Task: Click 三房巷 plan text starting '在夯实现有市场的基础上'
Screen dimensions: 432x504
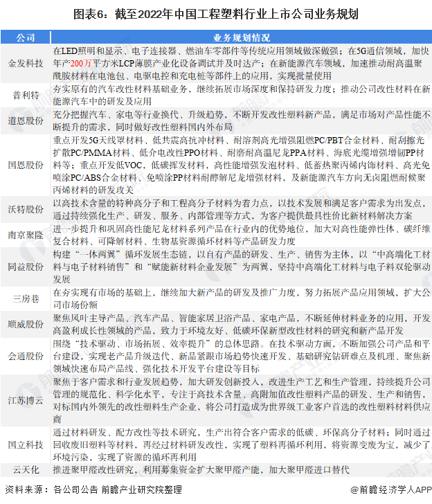Action: [x=241, y=298]
